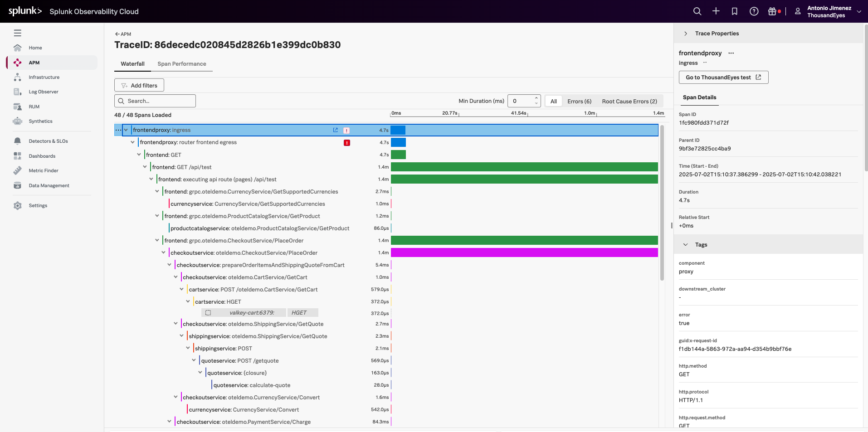Open the account dropdown arrow
The image size is (868, 432).
(x=859, y=11)
